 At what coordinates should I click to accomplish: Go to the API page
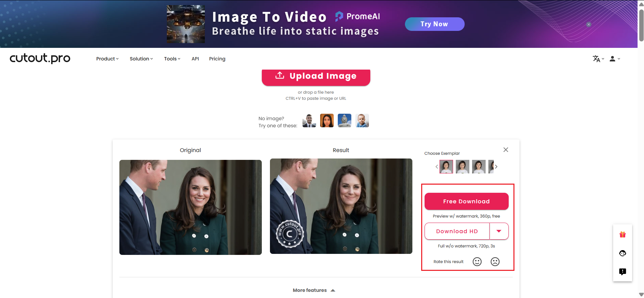pyautogui.click(x=195, y=59)
